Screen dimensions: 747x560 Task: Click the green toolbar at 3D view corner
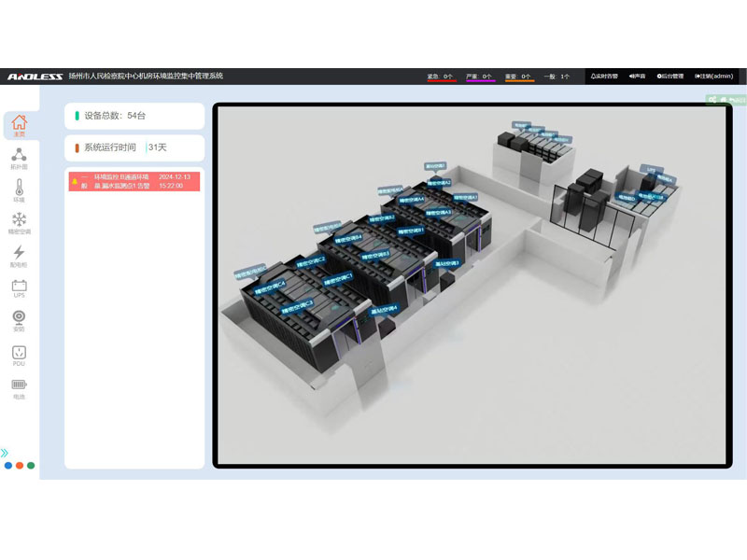726,100
